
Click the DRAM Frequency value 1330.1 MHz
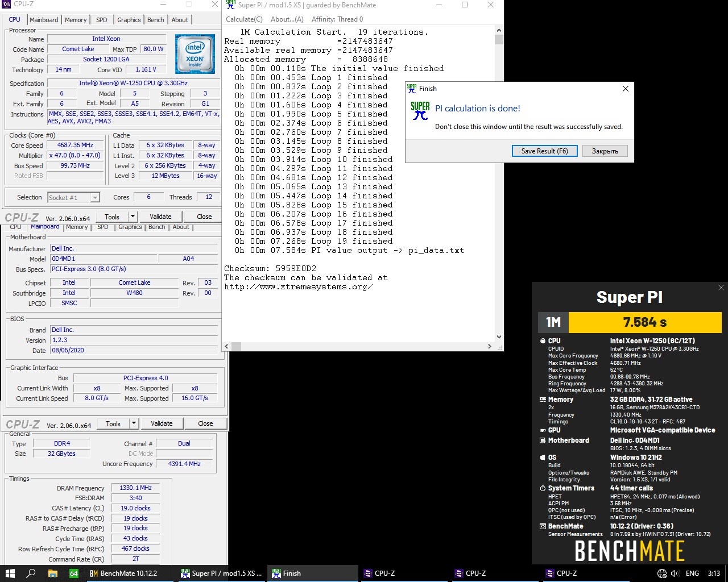pyautogui.click(x=135, y=488)
